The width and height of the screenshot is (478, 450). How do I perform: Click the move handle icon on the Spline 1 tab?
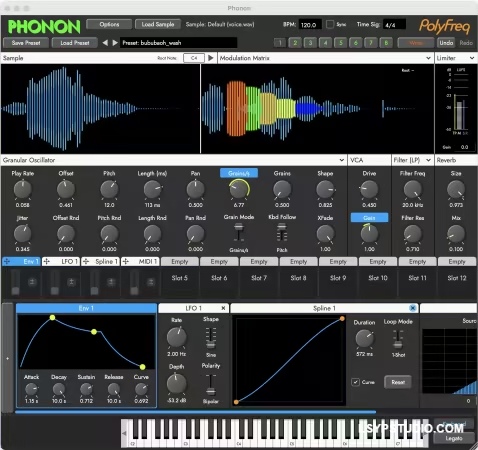[86, 262]
